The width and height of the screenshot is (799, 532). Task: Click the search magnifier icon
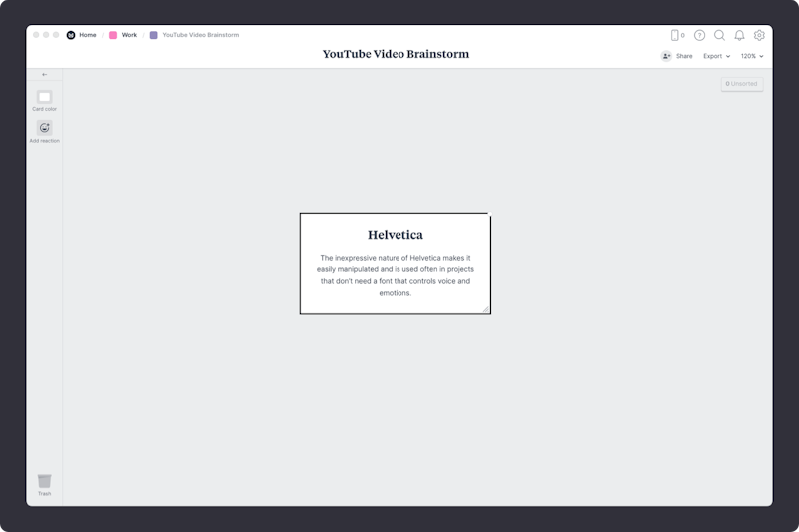coord(719,35)
